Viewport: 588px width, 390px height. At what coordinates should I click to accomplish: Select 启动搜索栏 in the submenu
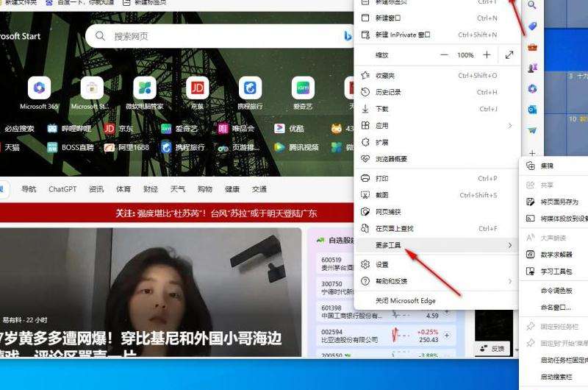[554, 377]
